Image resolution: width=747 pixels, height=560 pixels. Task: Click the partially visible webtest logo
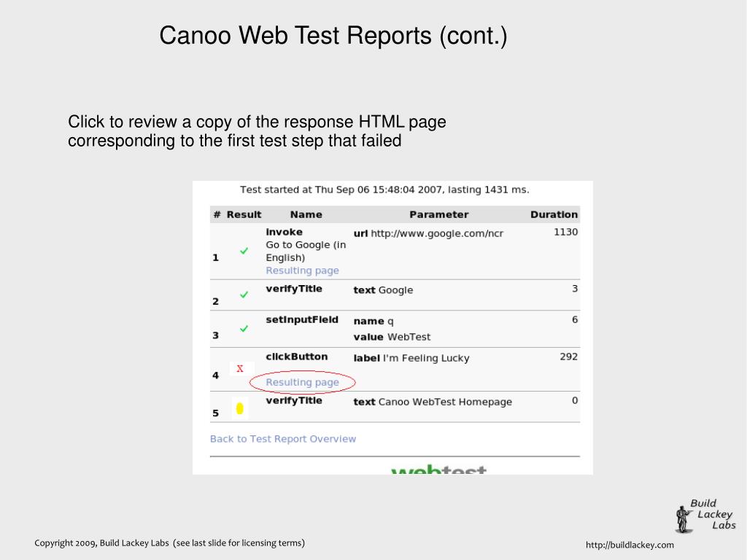tap(438, 469)
